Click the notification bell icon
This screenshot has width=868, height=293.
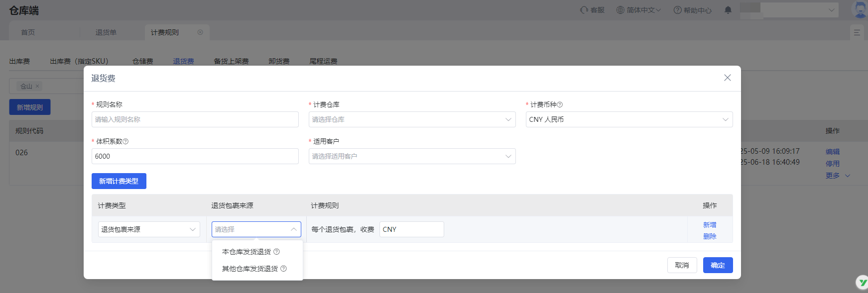pyautogui.click(x=728, y=10)
